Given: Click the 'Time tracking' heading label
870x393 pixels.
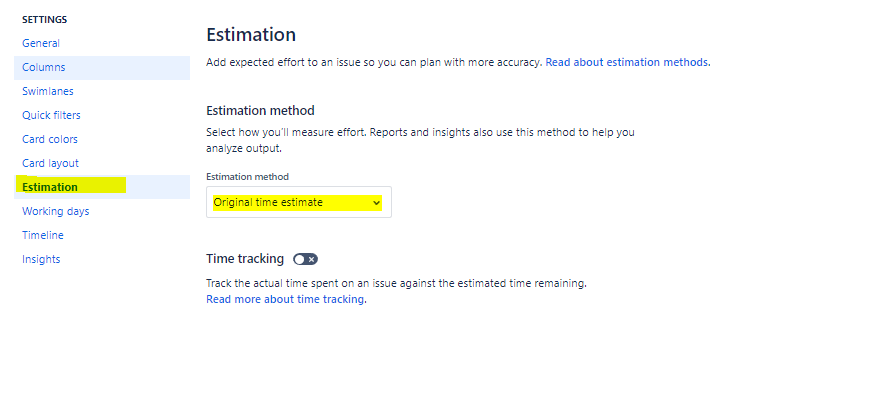Looking at the screenshot, I should point(245,259).
